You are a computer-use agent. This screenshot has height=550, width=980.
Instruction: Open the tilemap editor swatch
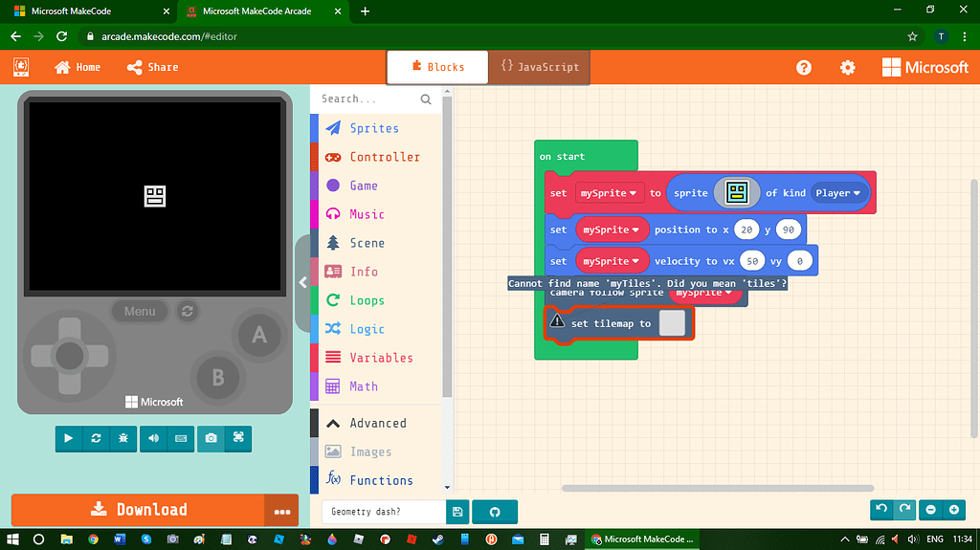(x=672, y=323)
